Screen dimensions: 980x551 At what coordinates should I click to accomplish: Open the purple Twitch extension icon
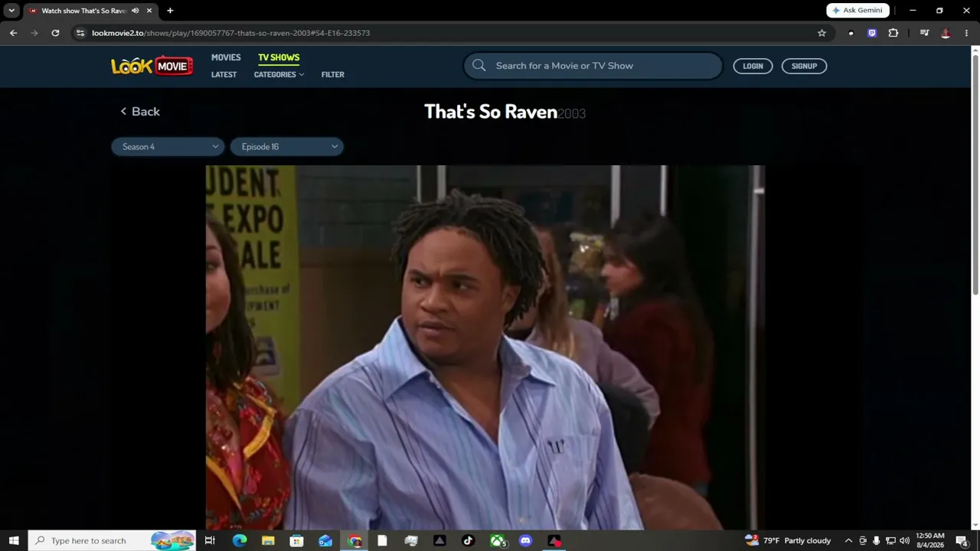[x=871, y=33]
